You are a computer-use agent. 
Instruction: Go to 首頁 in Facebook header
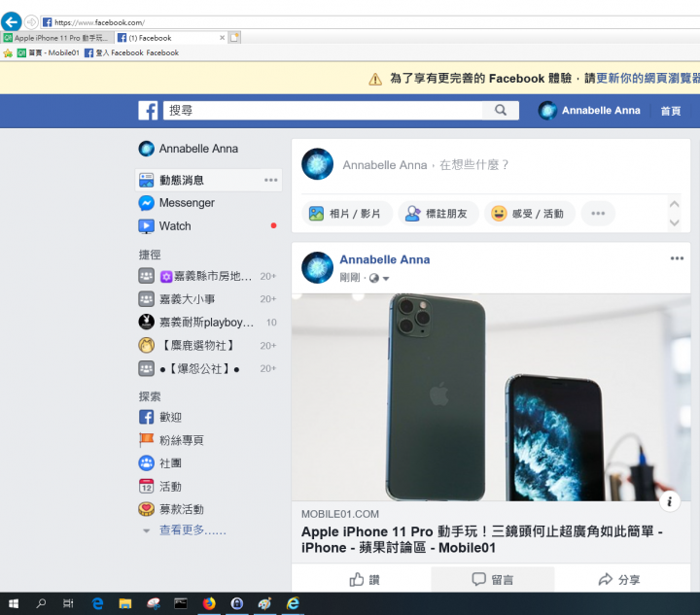671,111
